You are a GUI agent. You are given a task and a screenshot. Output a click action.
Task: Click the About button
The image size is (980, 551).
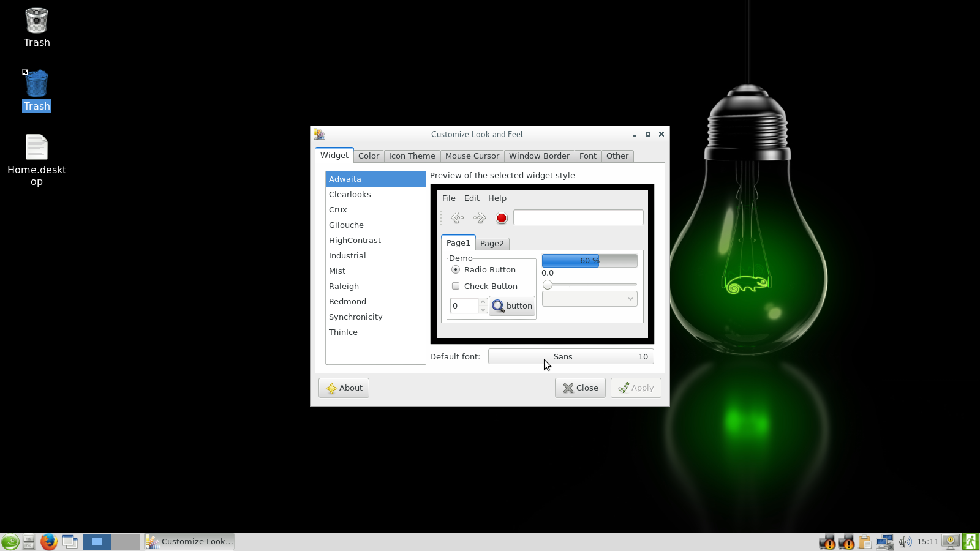pyautogui.click(x=344, y=388)
